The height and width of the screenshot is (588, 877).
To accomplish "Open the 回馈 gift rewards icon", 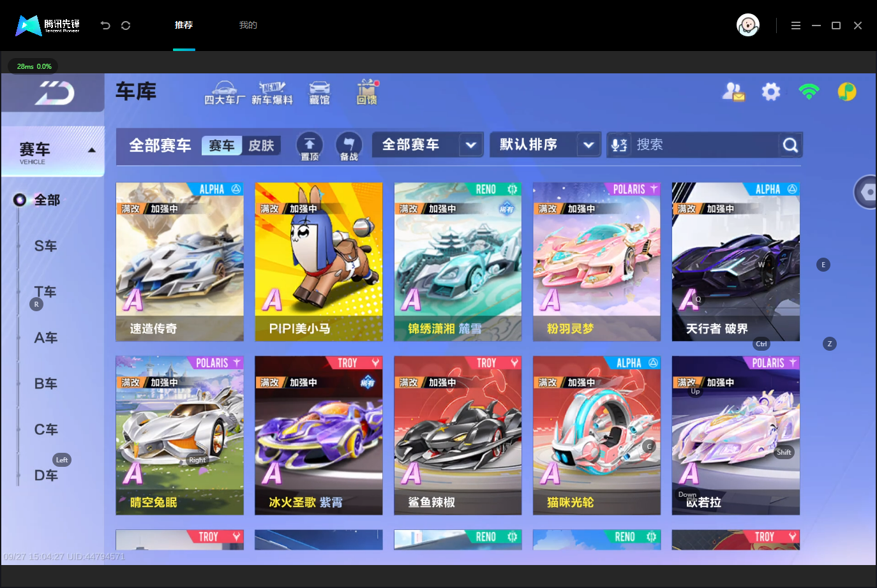I will click(367, 92).
